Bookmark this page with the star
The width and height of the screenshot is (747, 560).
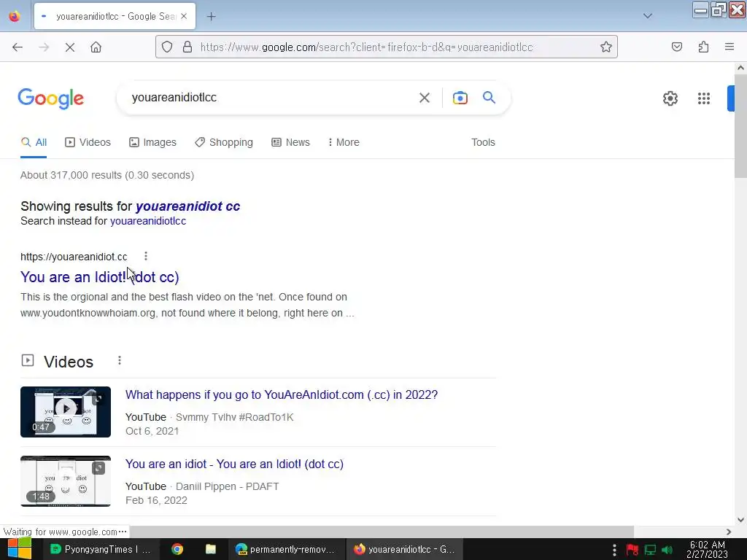(x=606, y=47)
